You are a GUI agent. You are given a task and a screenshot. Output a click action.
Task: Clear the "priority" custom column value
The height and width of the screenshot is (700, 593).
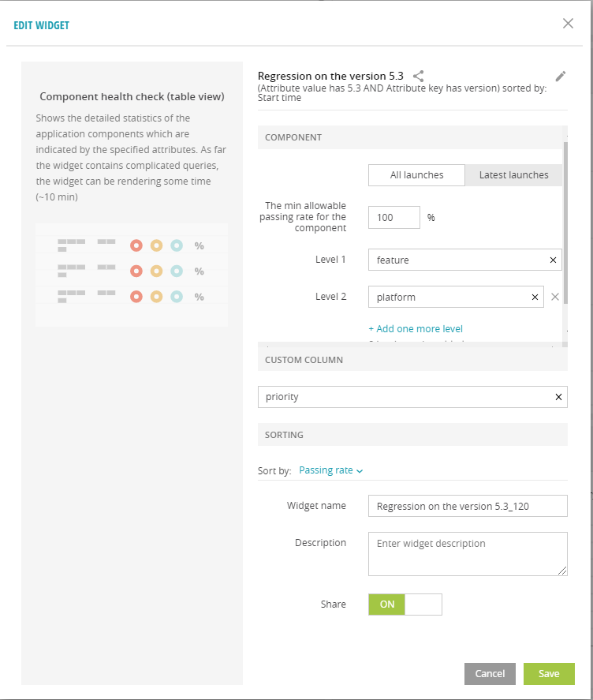(x=558, y=397)
